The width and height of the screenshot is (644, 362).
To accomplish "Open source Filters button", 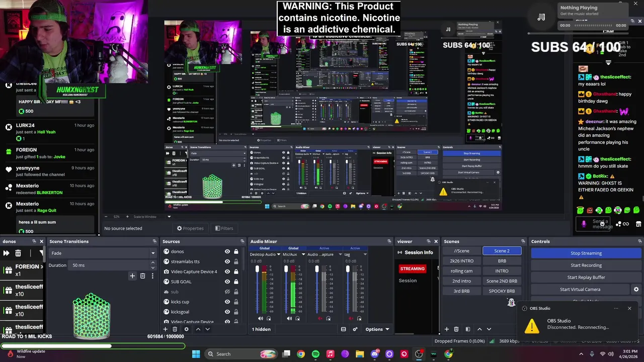I will (x=224, y=228).
